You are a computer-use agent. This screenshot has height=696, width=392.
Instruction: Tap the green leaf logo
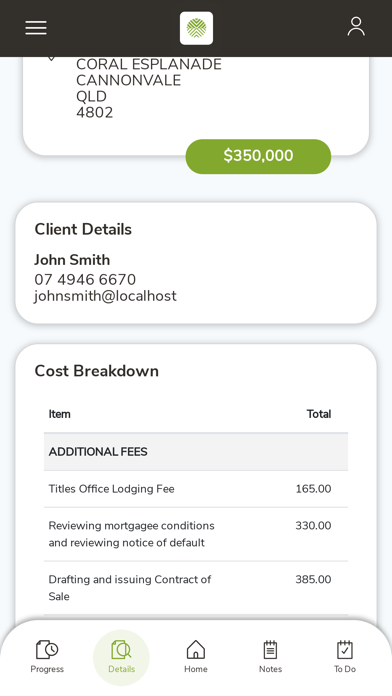pyautogui.click(x=196, y=28)
